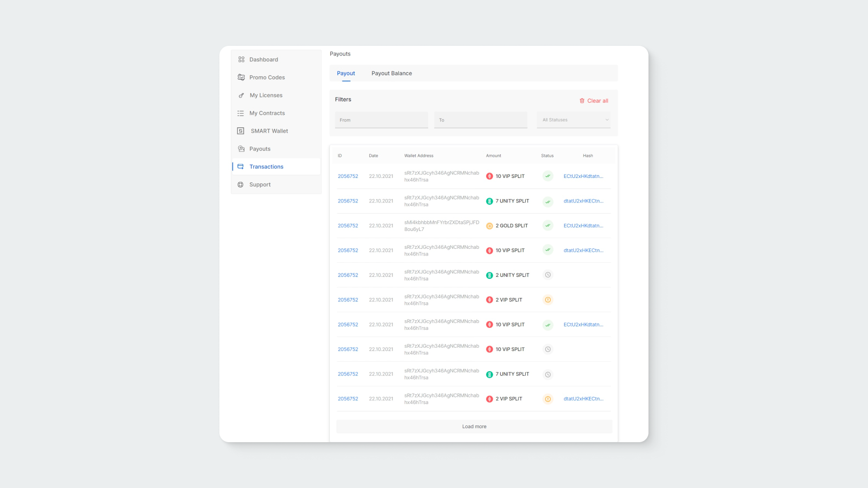Screen dimensions: 868x488
Task: Click the pending clock status for 2 UNITY SPLIT
Action: click(548, 275)
